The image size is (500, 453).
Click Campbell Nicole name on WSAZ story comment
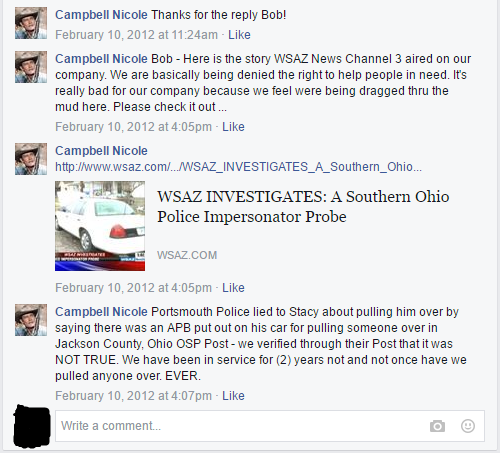tap(101, 59)
